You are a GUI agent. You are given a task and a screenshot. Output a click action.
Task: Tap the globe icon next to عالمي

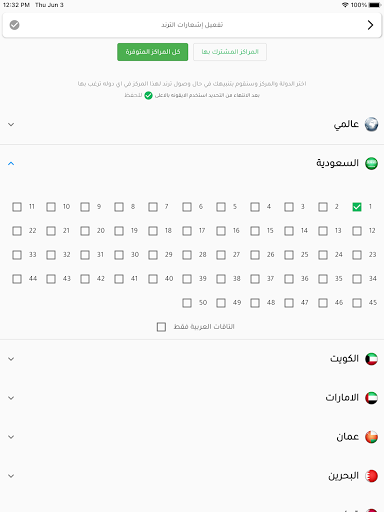tap(371, 124)
